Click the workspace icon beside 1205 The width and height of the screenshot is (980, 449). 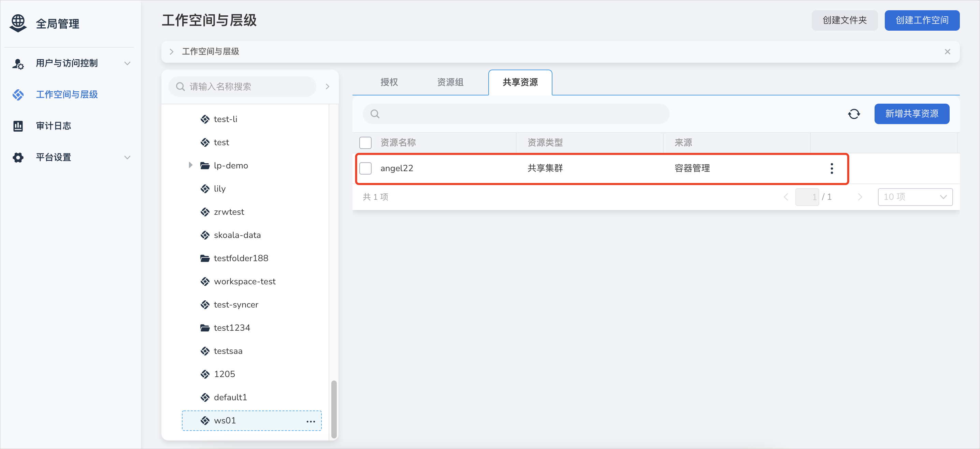point(205,374)
